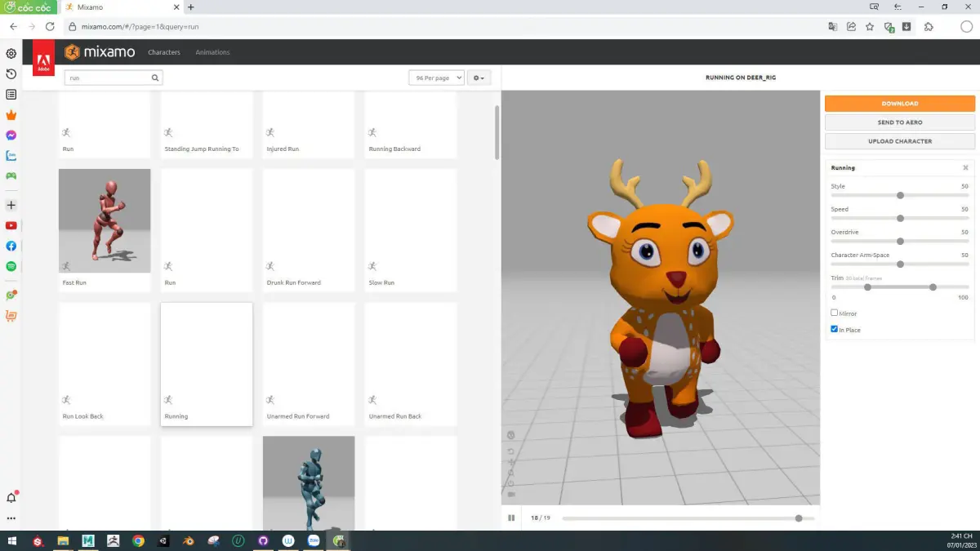Reload the page
980x551 pixels.
point(50,26)
